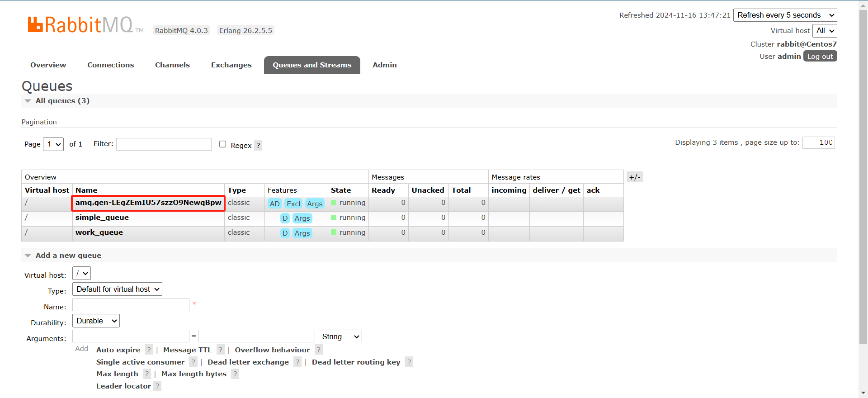Viewport: 868px width, 398px height.
Task: Click the RabbitMQ logo
Action: pos(85,25)
